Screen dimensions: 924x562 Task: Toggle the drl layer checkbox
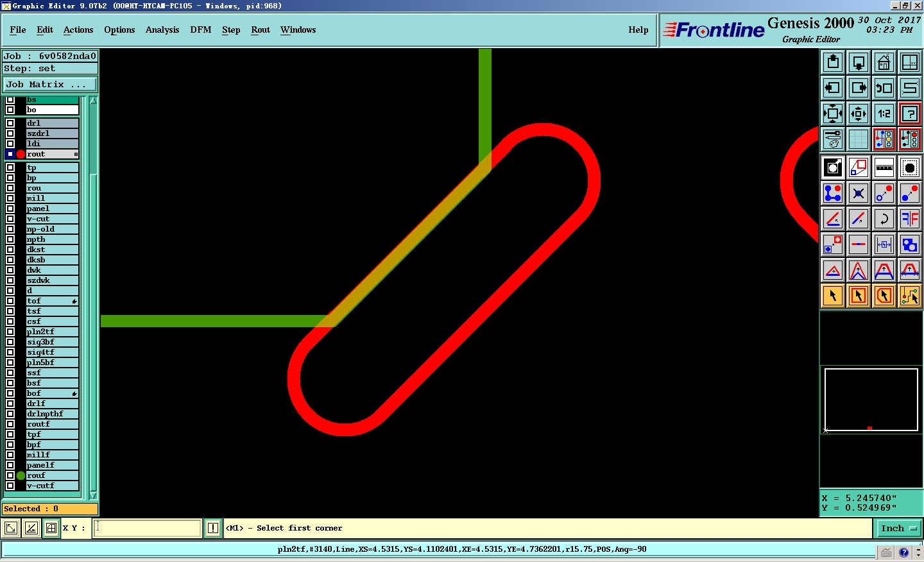[x=10, y=123]
